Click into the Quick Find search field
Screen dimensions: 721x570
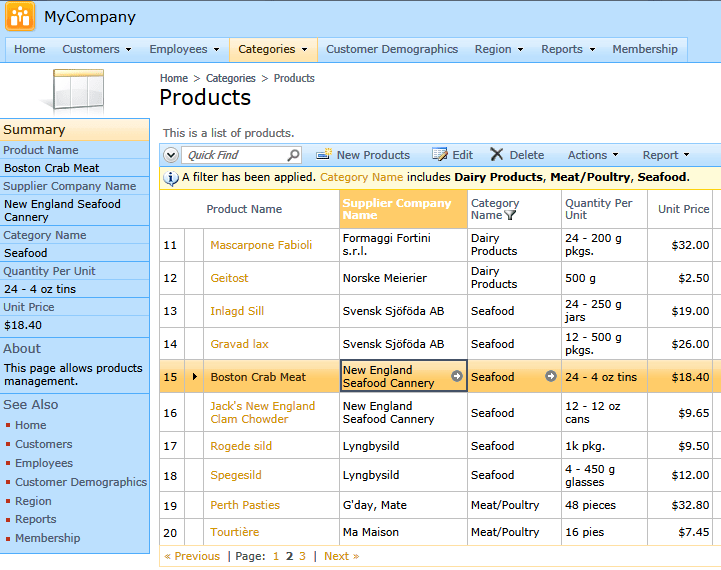click(x=235, y=155)
